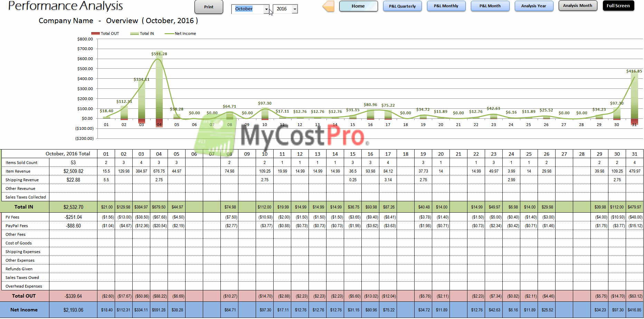Select the Net Income legend line
This screenshot has width=644, height=319.
pos(169,34)
